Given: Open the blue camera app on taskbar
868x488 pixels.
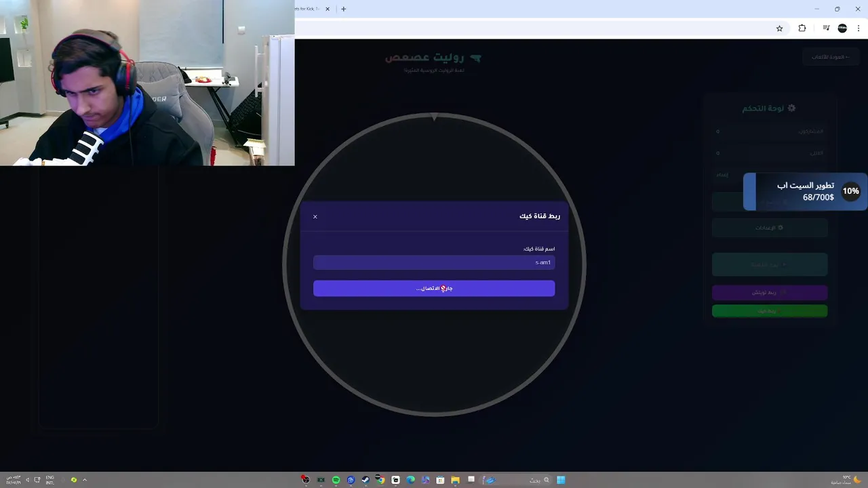Looking at the screenshot, I should tap(351, 480).
